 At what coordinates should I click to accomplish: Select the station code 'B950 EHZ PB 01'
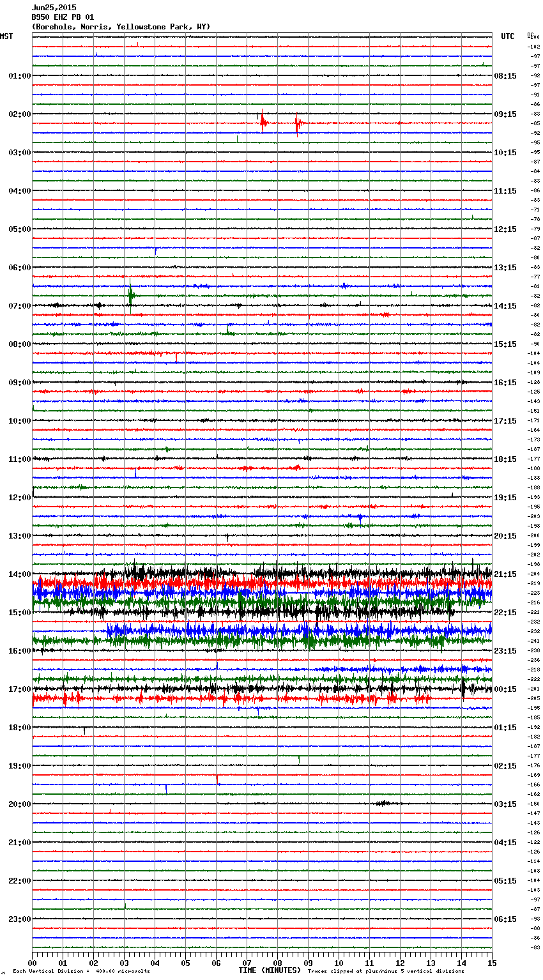(x=63, y=17)
